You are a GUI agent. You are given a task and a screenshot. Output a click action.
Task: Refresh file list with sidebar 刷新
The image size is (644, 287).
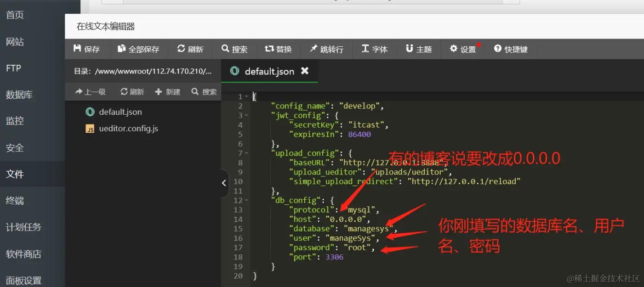132,92
